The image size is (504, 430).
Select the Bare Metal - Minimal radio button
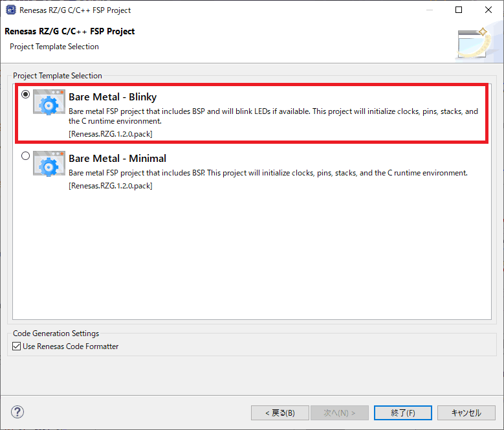[25, 156]
